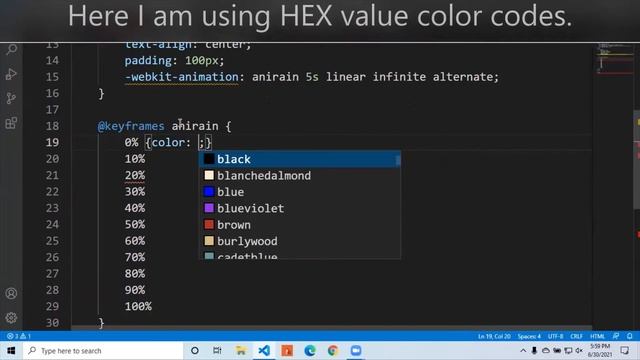Click the horizontal editor scrollbar
The image size is (640, 360).
coord(331,328)
